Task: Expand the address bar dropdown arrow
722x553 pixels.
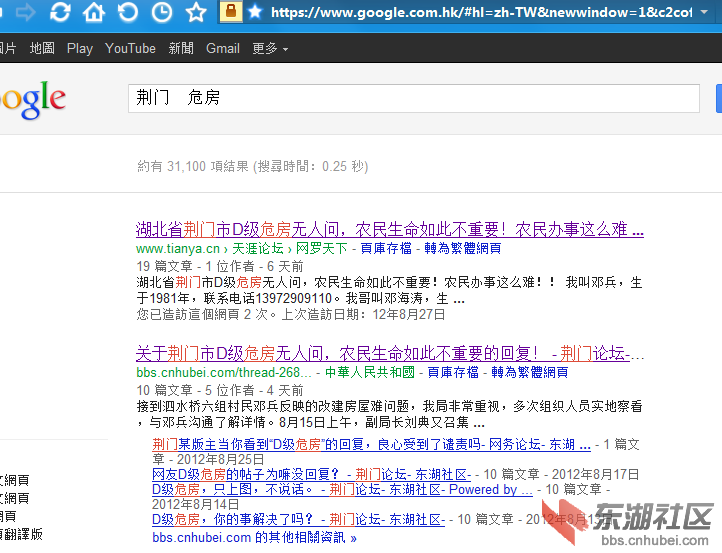Action: tap(704, 12)
